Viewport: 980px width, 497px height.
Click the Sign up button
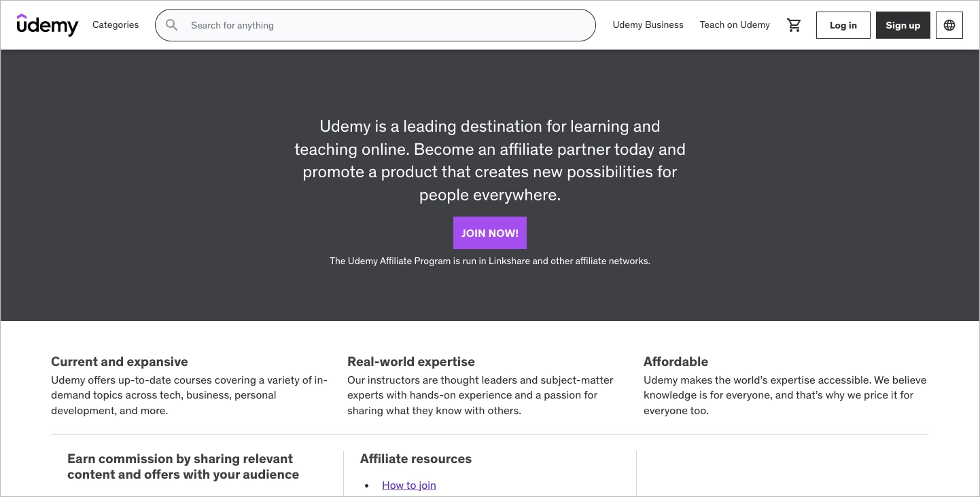pyautogui.click(x=903, y=24)
